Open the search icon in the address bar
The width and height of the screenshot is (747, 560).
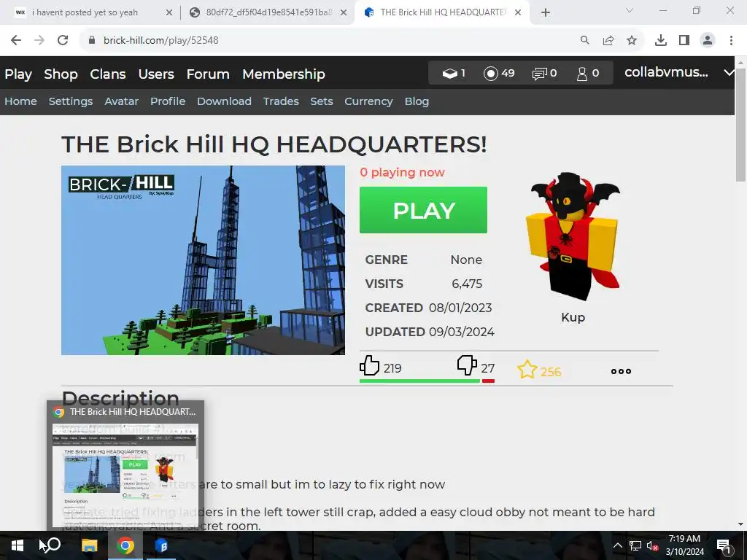point(584,41)
